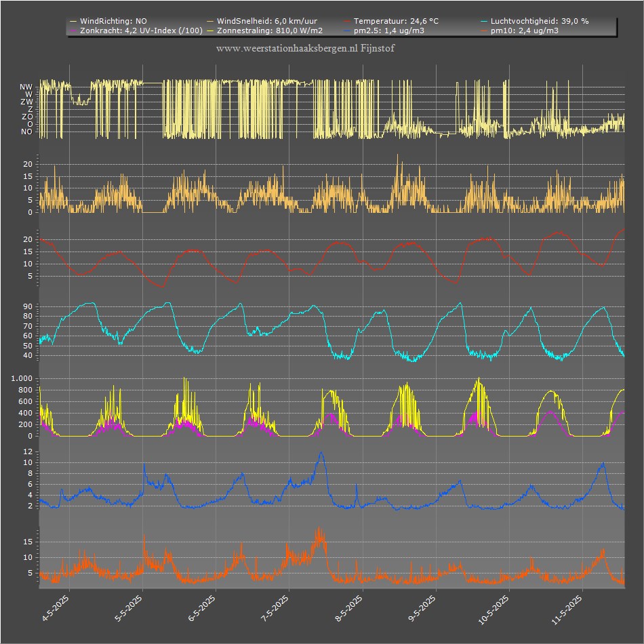Click the Temperatuur: 24,6 °C legend entry
644x644 pixels.
coord(391,21)
